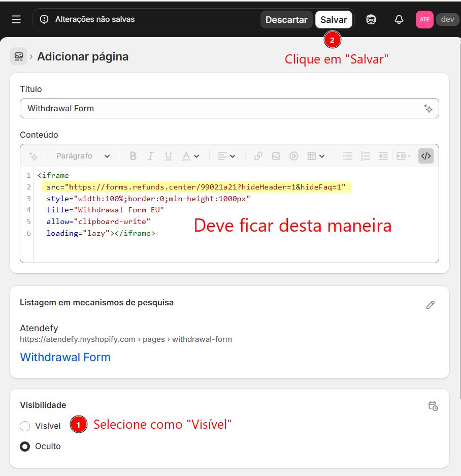Image resolution: width=461 pixels, height=476 pixels.
Task: Click the schedule visibility calendar icon
Action: 433,406
